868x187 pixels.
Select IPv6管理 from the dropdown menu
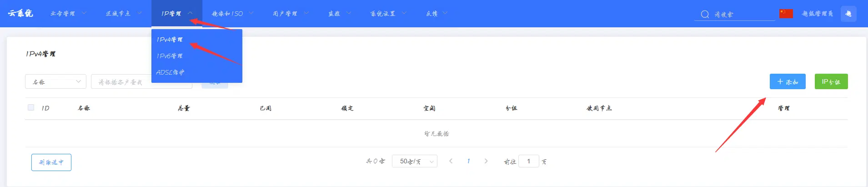[x=170, y=56]
